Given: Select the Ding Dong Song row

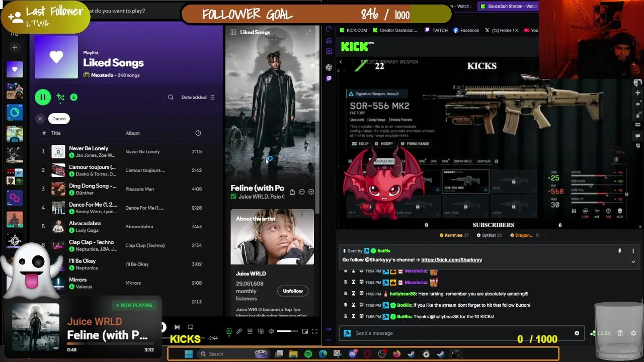Looking at the screenshot, I should point(126,189).
